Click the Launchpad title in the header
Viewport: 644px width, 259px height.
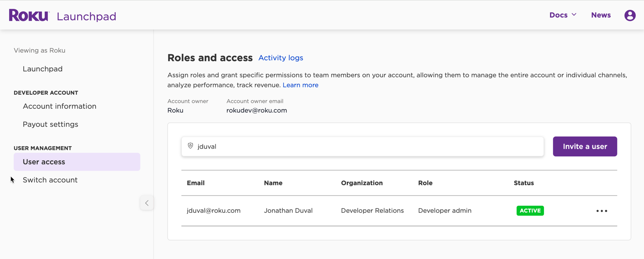point(86,16)
